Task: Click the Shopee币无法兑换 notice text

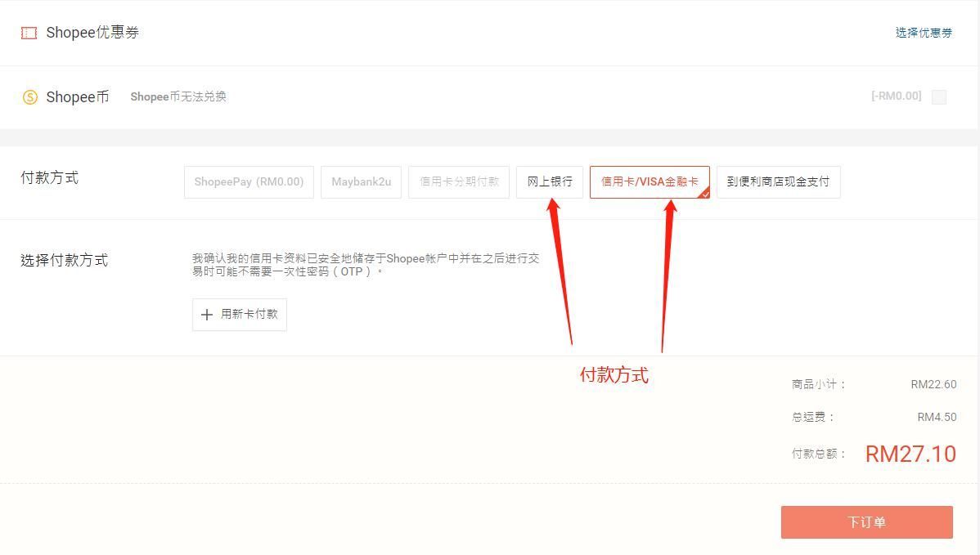Action: (178, 96)
